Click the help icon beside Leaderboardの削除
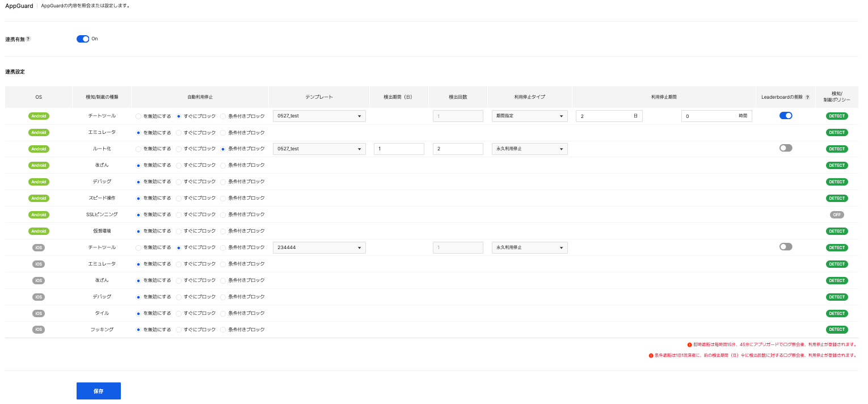The width and height of the screenshot is (868, 404). tap(807, 97)
